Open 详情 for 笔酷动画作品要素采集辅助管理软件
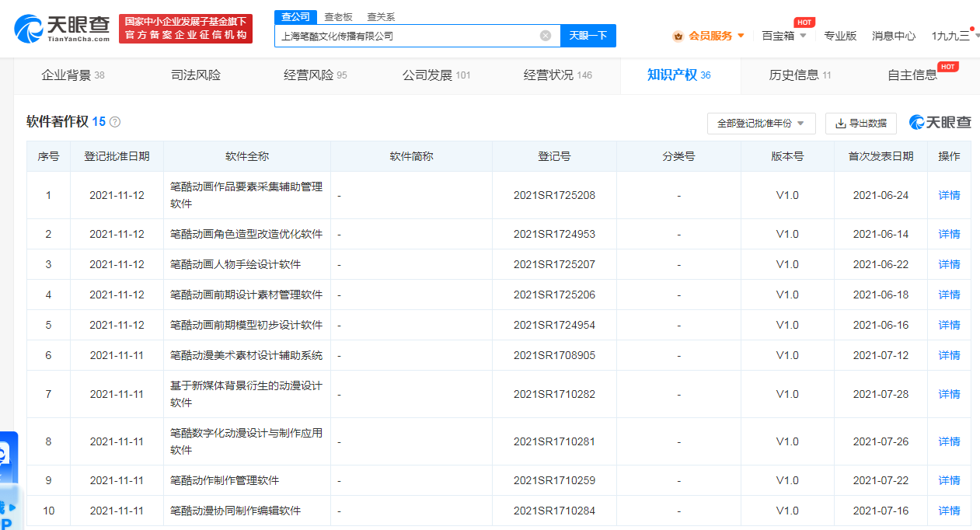Screen dimensions: 980x530 pyautogui.click(x=949, y=195)
